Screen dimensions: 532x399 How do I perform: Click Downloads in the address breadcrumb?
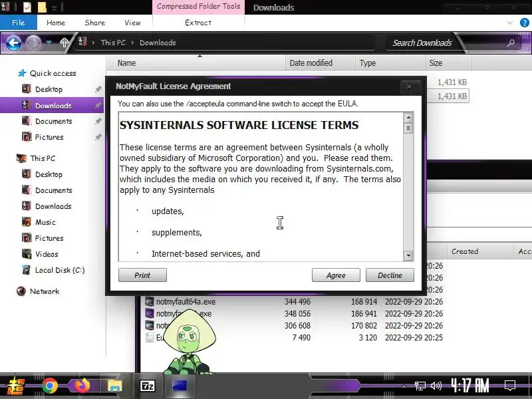tap(158, 43)
